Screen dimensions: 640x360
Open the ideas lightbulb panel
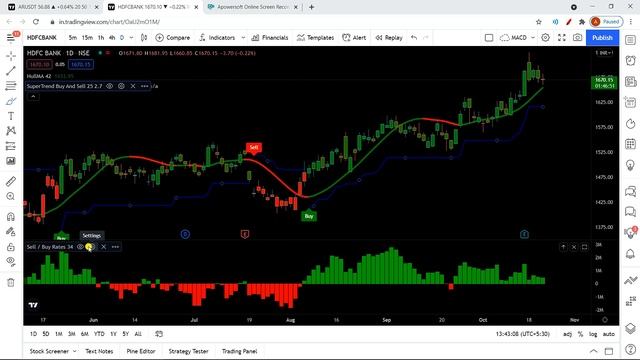pos(630,165)
